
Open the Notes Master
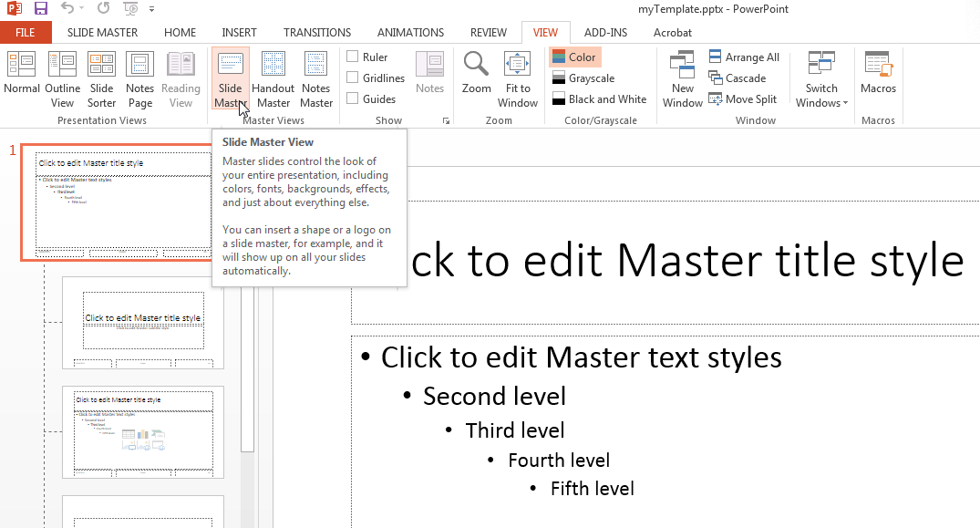point(316,78)
